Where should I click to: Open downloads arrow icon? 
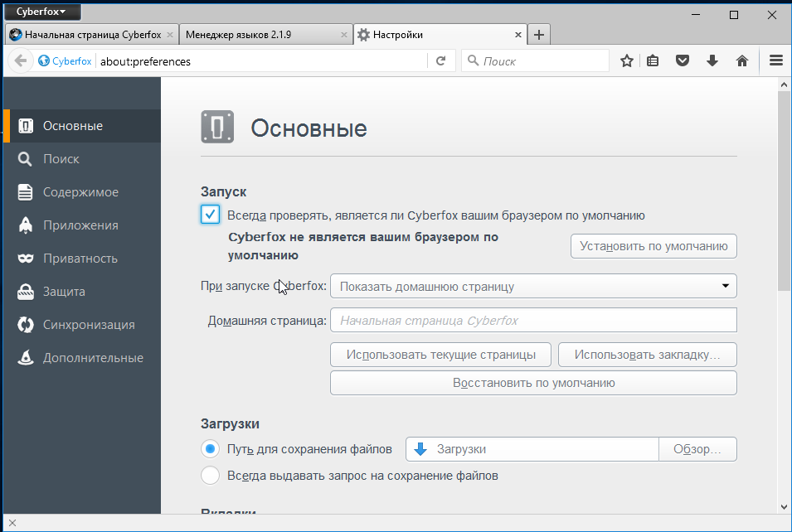pos(712,61)
